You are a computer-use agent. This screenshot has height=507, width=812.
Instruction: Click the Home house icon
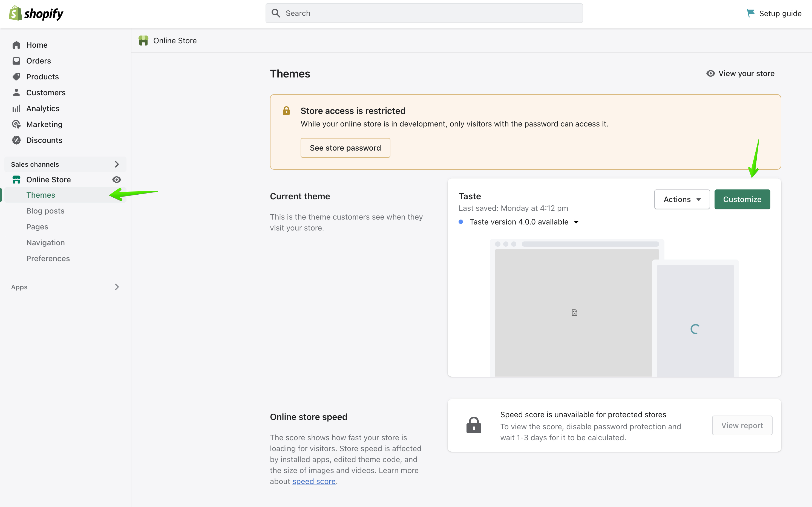16,45
